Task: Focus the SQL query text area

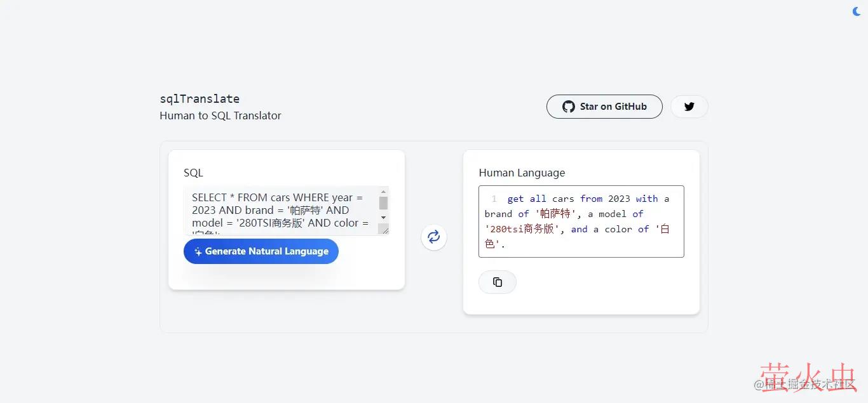Action: point(280,210)
